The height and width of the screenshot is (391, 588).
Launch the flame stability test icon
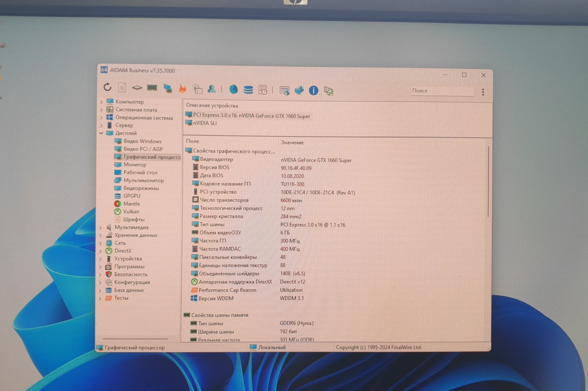182,89
